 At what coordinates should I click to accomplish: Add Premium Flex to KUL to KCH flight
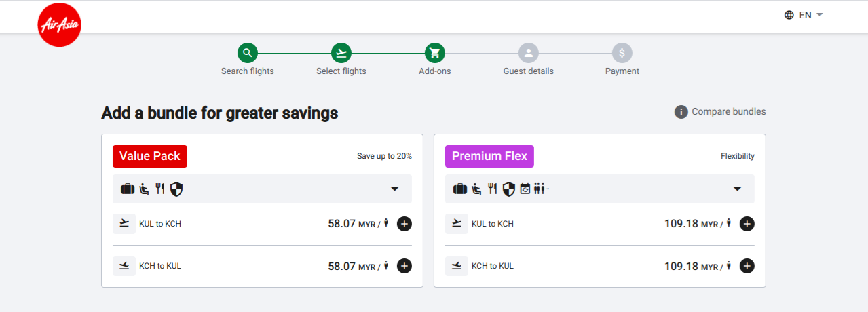coord(747,224)
